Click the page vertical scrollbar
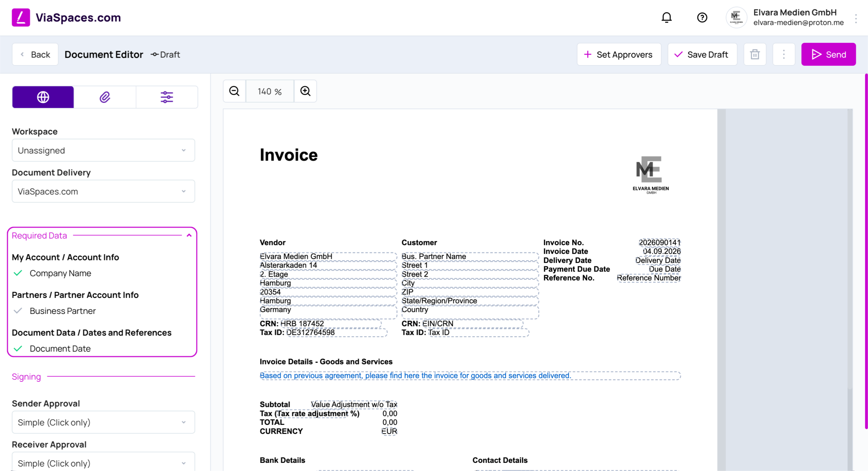This screenshot has width=868, height=471. click(866, 251)
